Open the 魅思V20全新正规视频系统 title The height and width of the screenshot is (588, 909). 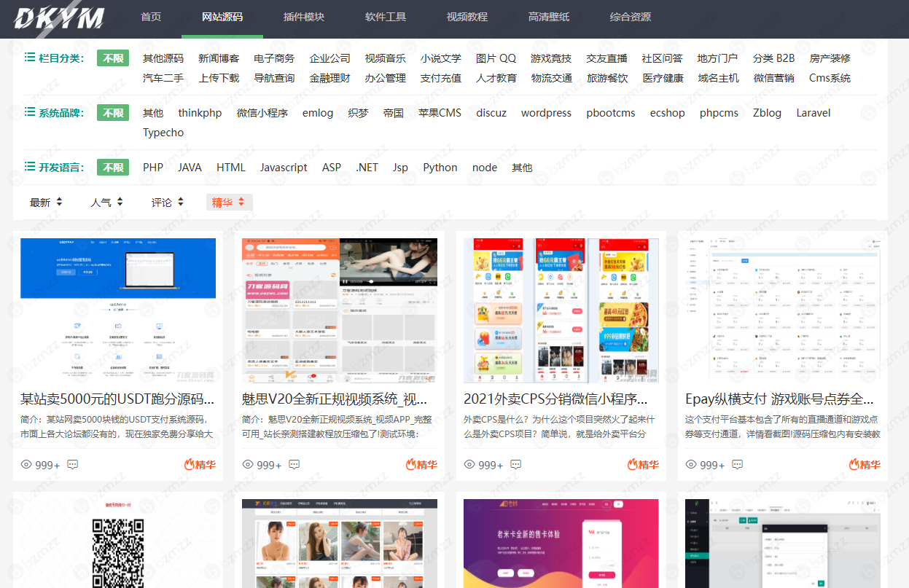[335, 399]
